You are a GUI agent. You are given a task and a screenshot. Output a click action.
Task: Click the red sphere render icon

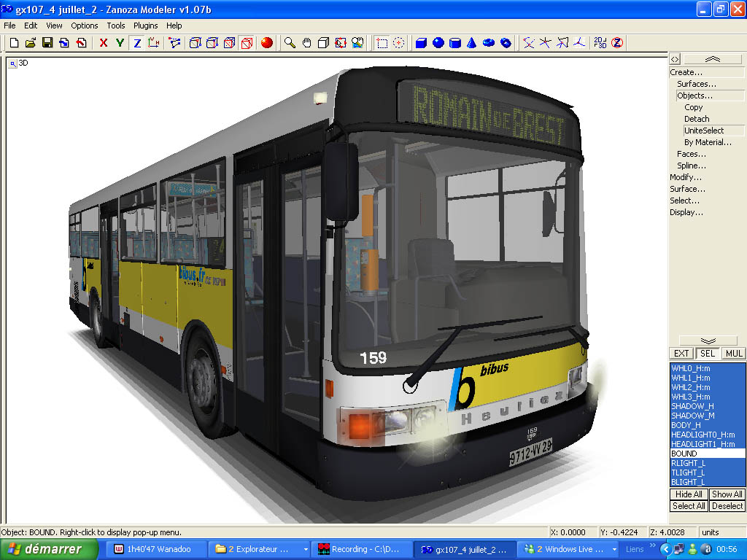pos(267,43)
